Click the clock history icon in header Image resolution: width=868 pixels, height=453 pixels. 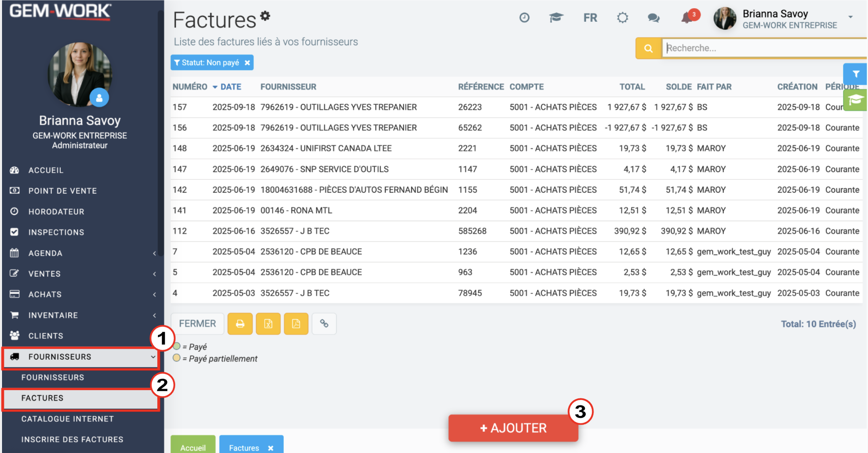point(524,18)
